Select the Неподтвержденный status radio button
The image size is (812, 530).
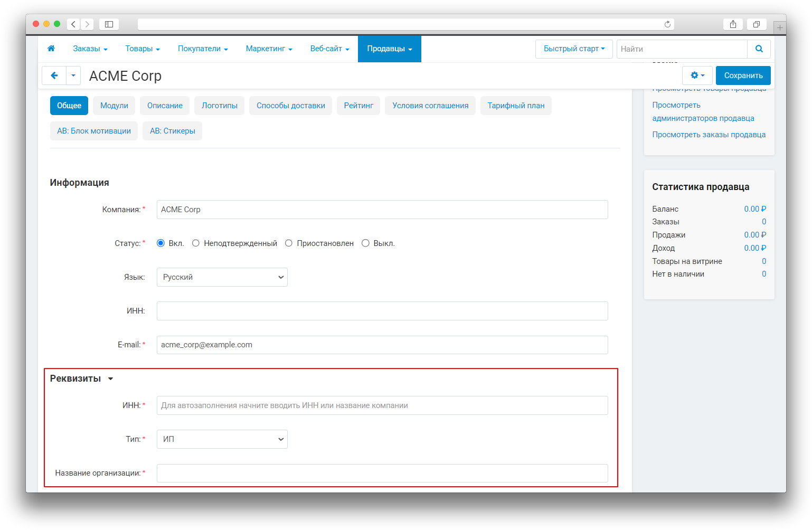pos(196,243)
